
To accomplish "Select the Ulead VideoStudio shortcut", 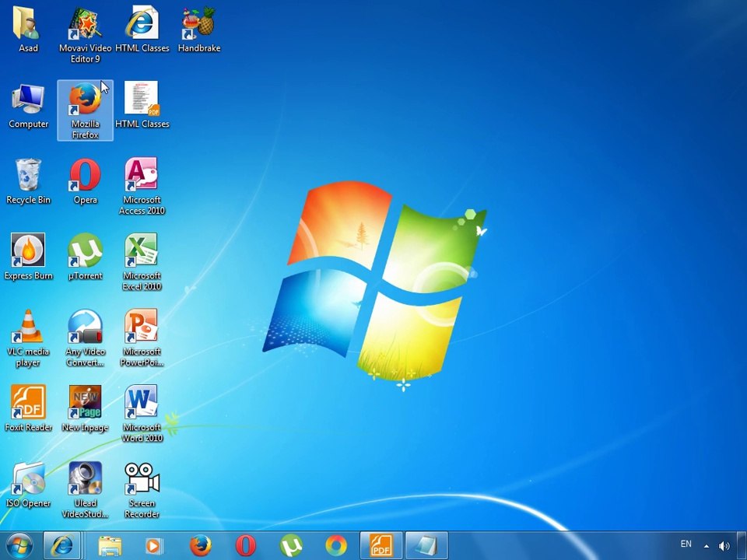I will 86,489.
